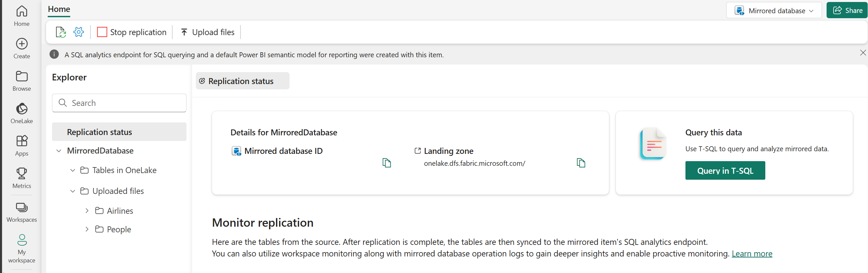Expand the People folder
Viewport: 868px width, 273px height.
click(x=87, y=229)
